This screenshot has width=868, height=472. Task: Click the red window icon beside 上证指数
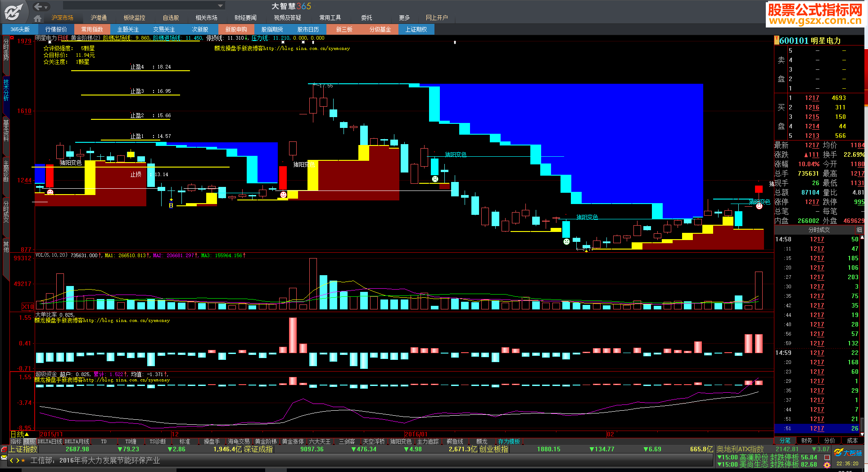[x=4, y=449]
